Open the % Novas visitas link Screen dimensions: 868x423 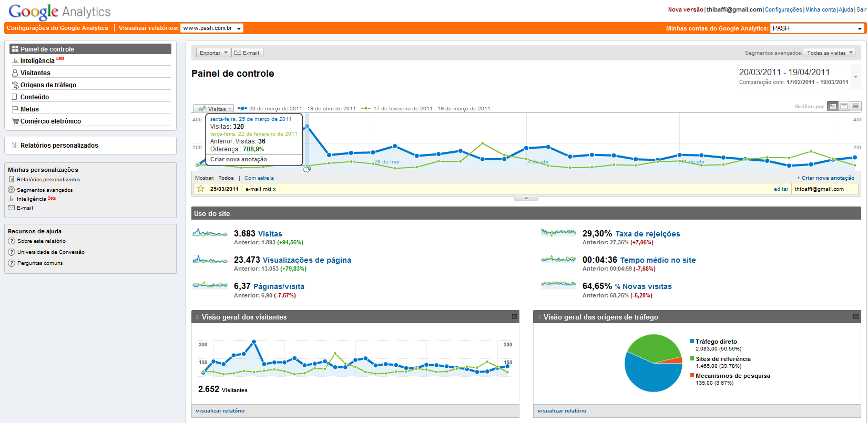tap(644, 286)
